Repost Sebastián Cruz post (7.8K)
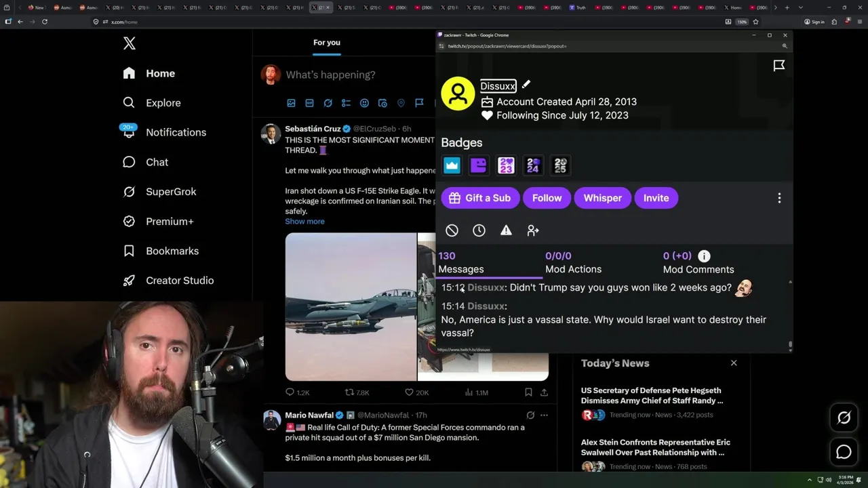Viewport: 868px width, 488px height. click(x=357, y=392)
